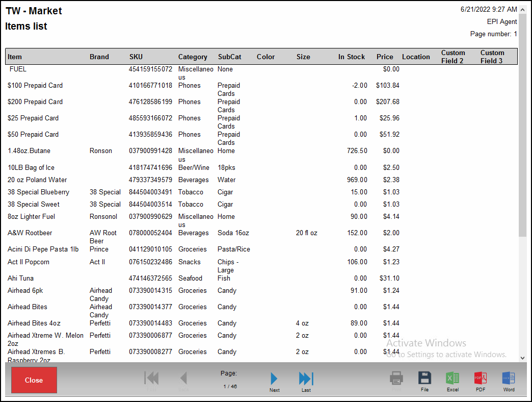532x402 pixels.
Task: Go to the first report page
Action: [151, 382]
